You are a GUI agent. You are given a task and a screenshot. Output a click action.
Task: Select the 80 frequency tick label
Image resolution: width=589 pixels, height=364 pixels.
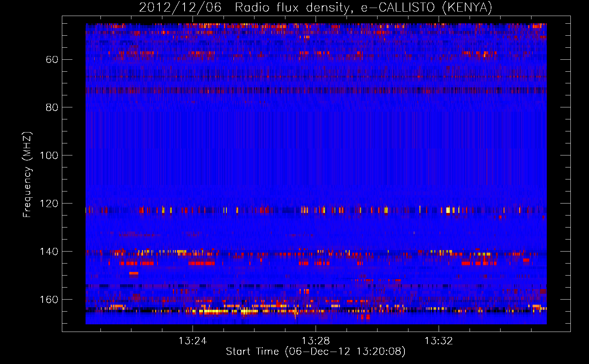pyautogui.click(x=52, y=107)
